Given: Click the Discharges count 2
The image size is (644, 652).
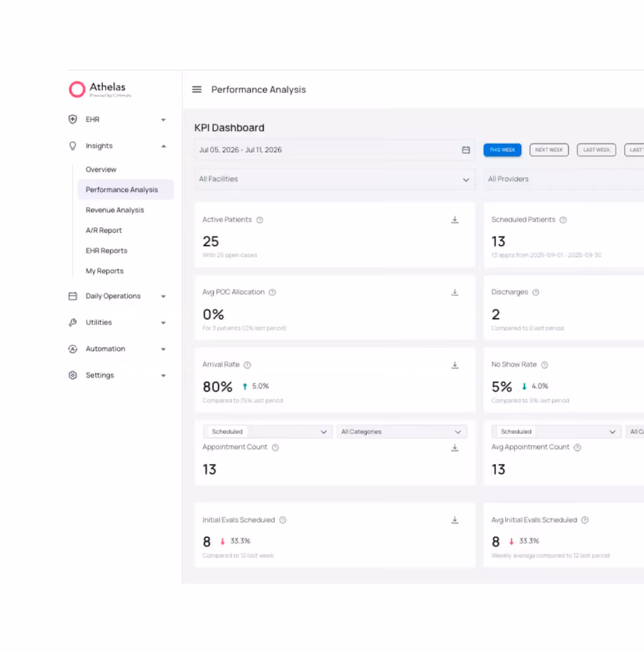Looking at the screenshot, I should 495,314.
